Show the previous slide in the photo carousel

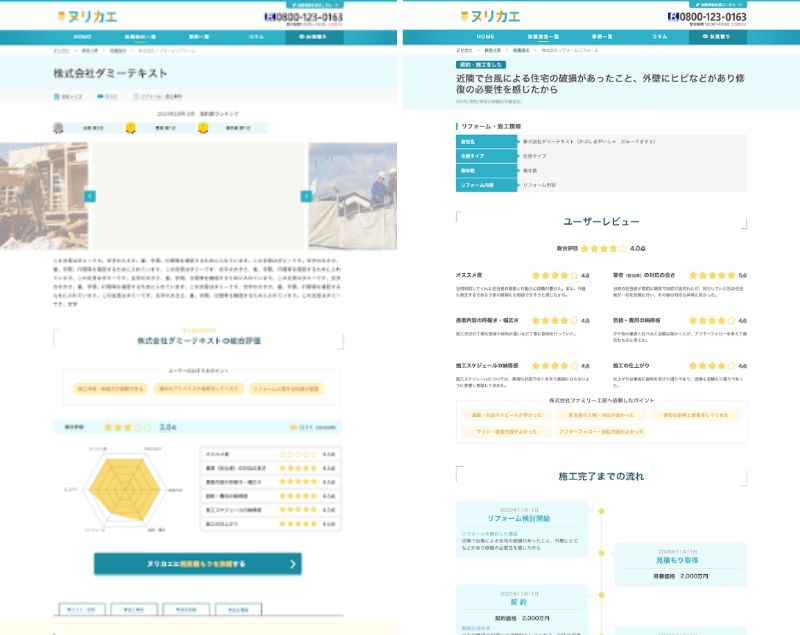90,196
